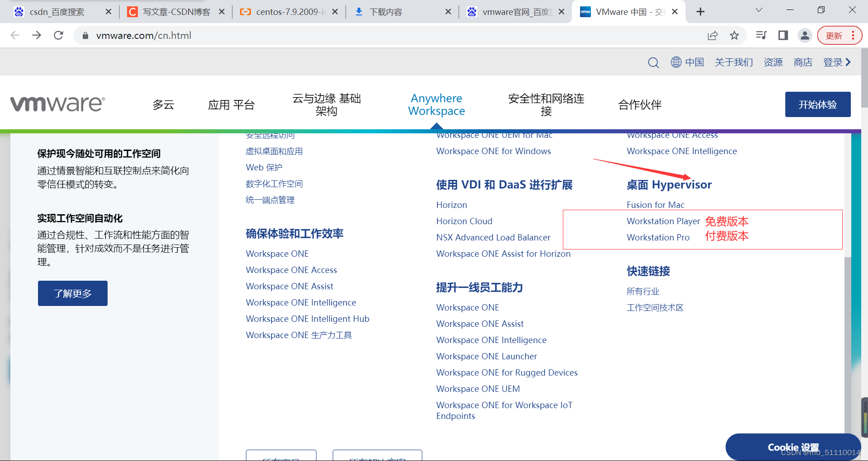Viewport: 868px width, 461px height.
Task: Open the media controls icon near the address bar
Action: (761, 35)
